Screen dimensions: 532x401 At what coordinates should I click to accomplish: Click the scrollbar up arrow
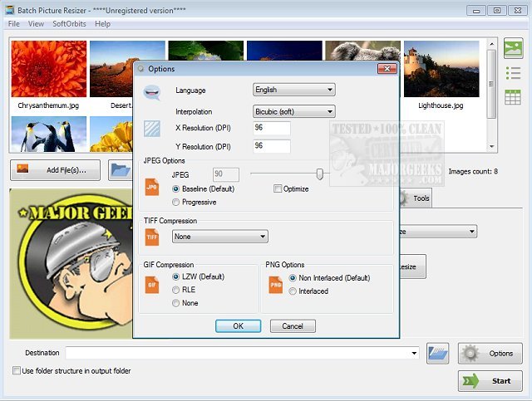pyautogui.click(x=491, y=44)
